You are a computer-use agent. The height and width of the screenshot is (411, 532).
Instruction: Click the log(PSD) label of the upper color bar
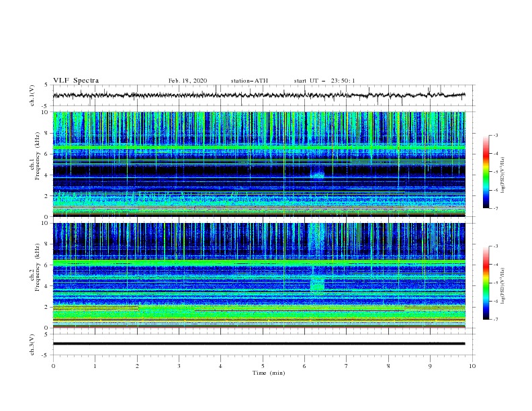(x=502, y=175)
